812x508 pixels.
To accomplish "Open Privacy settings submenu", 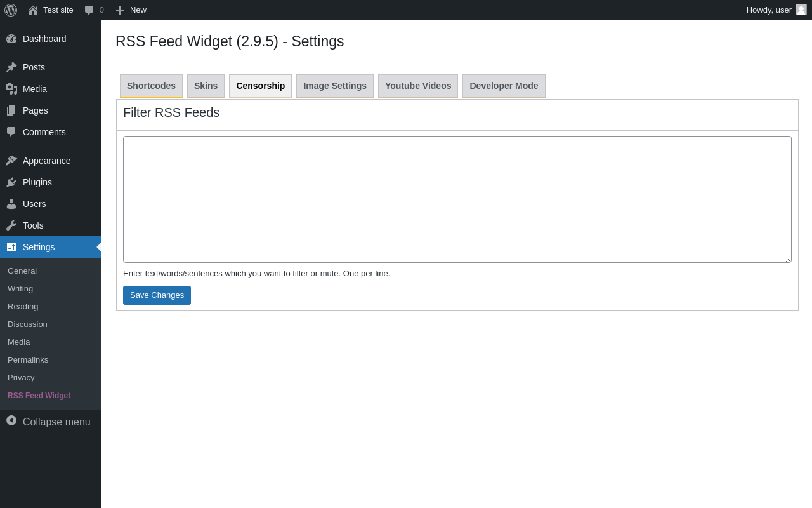I will (x=21, y=378).
